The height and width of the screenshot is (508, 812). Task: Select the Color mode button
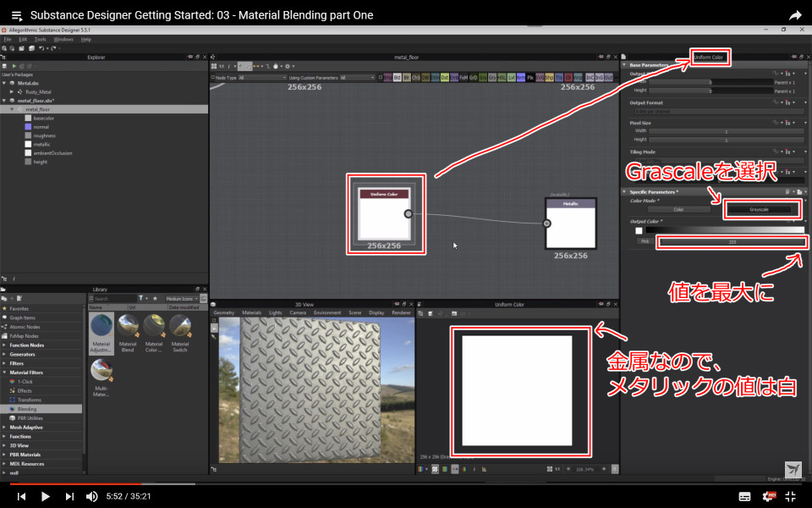pos(678,209)
